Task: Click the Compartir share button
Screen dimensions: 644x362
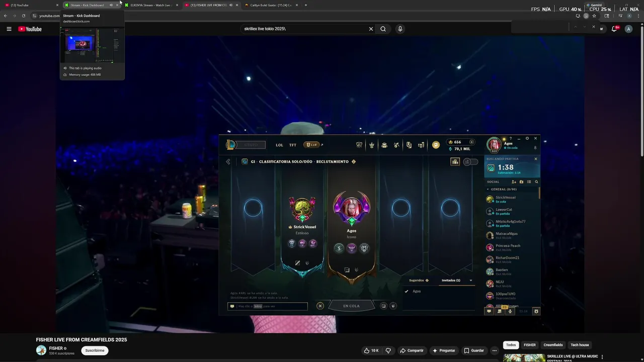Action: tap(412, 350)
